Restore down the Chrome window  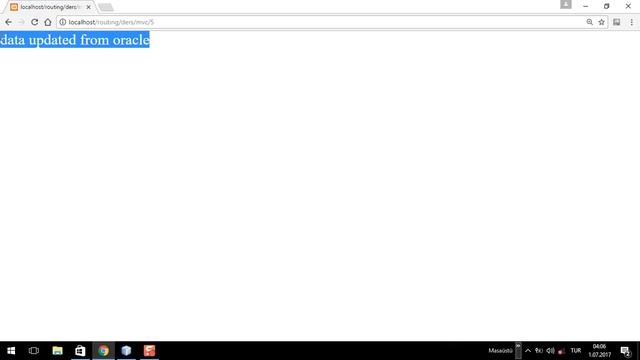pyautogui.click(x=607, y=6)
